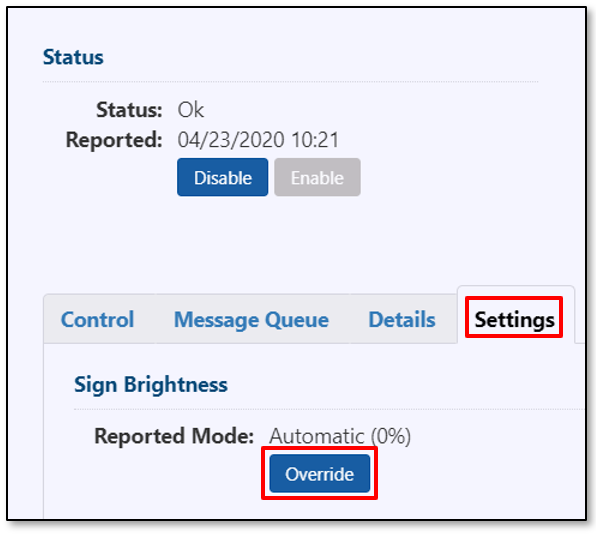596x534 pixels.
Task: Open the Message Queue tab
Action: coord(251,319)
